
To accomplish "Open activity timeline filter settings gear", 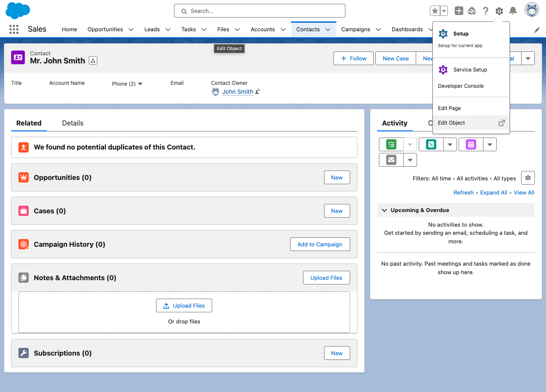I will point(528,178).
